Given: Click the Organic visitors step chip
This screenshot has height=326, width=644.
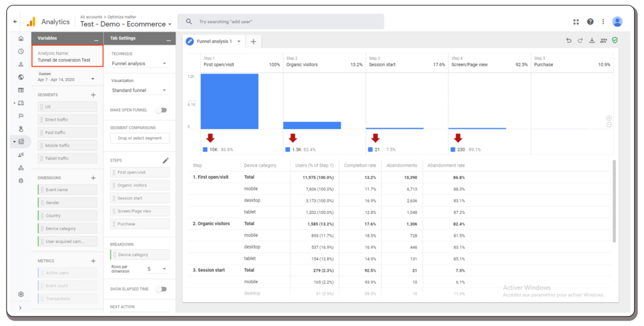Looking at the screenshot, I should [x=140, y=186].
